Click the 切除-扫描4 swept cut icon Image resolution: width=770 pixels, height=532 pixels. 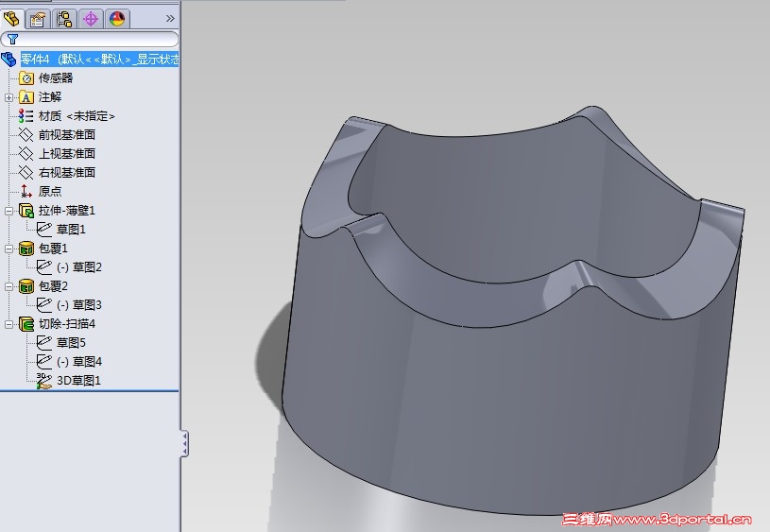tap(26, 324)
